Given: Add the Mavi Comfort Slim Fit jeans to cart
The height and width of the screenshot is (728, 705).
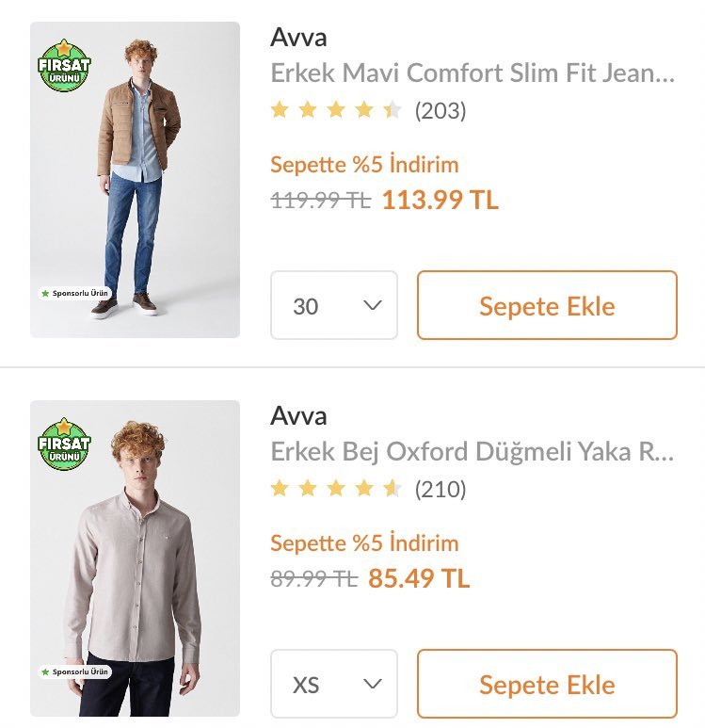Looking at the screenshot, I should 547,305.
